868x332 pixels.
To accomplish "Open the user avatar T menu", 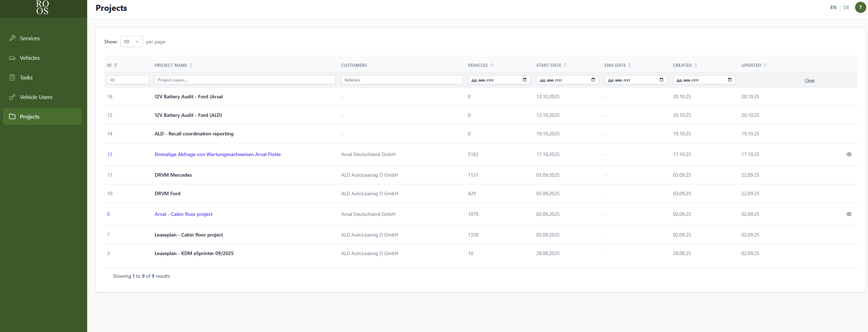I will (x=860, y=7).
